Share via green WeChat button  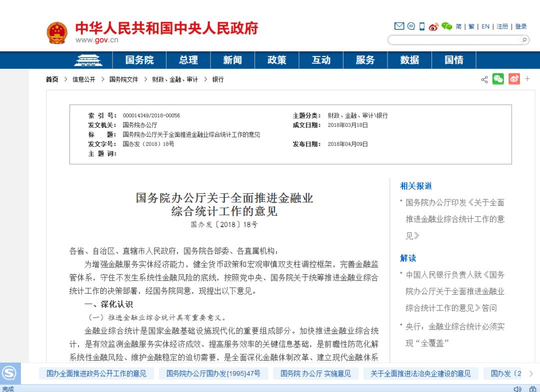498,79
